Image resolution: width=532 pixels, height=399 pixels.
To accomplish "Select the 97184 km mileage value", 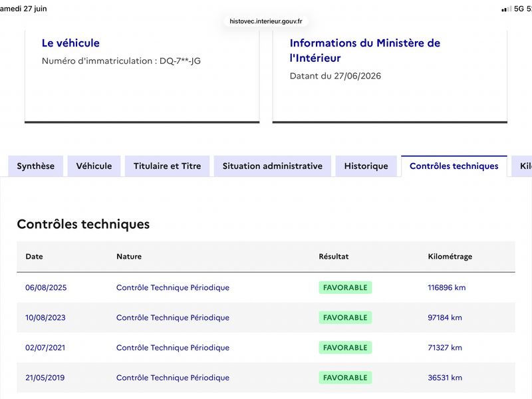I will tap(445, 318).
